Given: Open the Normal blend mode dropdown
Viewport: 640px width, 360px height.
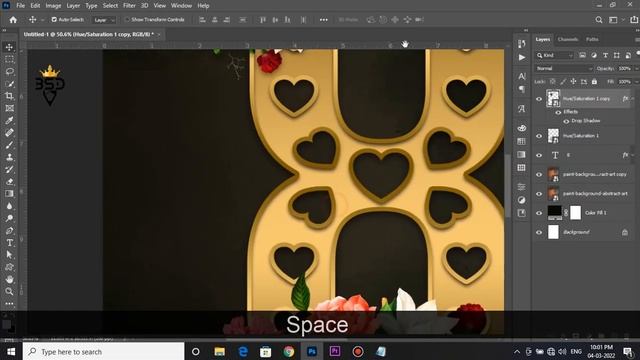Looking at the screenshot, I should (563, 69).
